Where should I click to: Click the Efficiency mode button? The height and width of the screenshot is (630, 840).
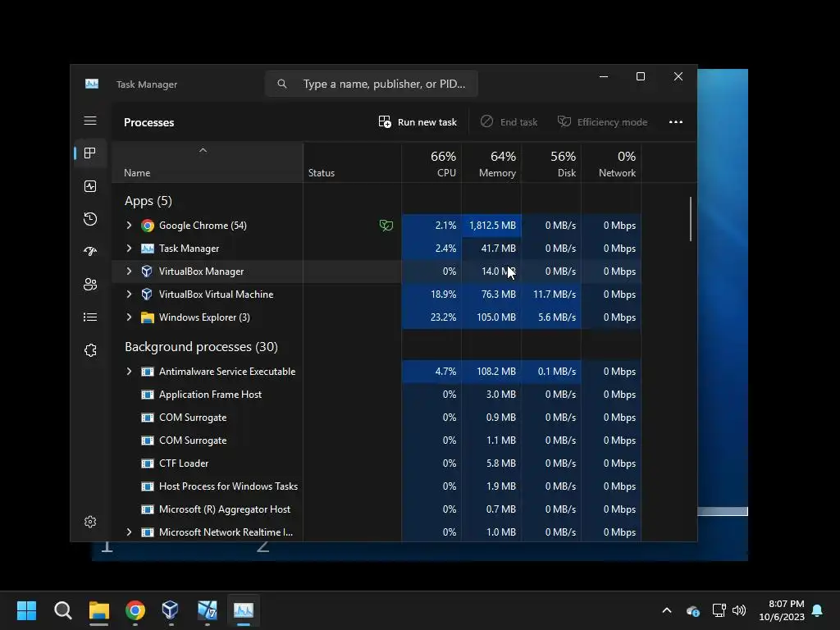(x=603, y=122)
